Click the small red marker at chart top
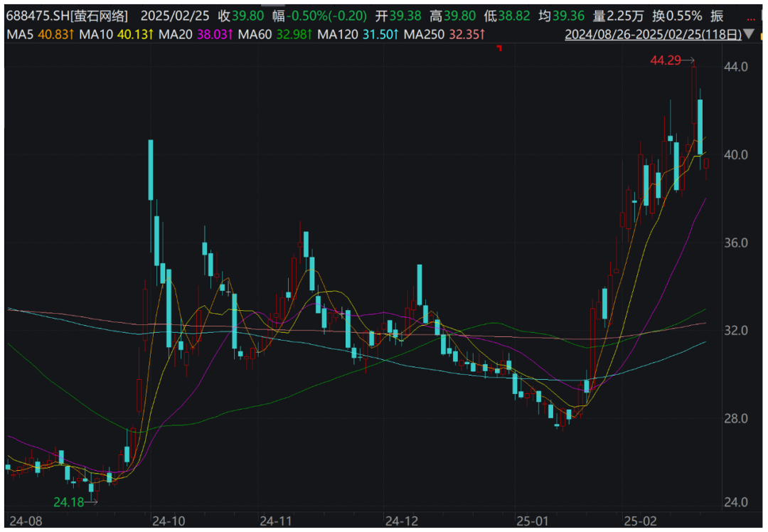 point(500,48)
